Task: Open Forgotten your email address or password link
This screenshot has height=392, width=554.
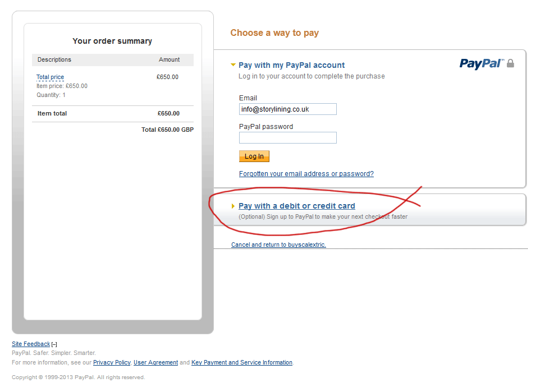Action: tap(306, 174)
